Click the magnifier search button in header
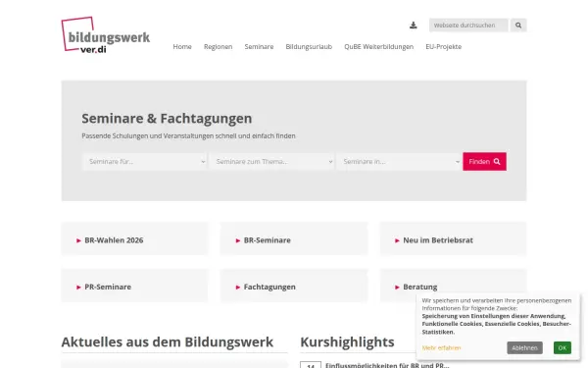This screenshot has height=368, width=588. [x=518, y=26]
